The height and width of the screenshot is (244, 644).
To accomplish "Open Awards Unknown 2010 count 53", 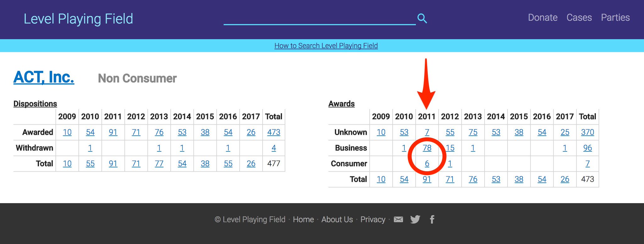I will pos(404,132).
